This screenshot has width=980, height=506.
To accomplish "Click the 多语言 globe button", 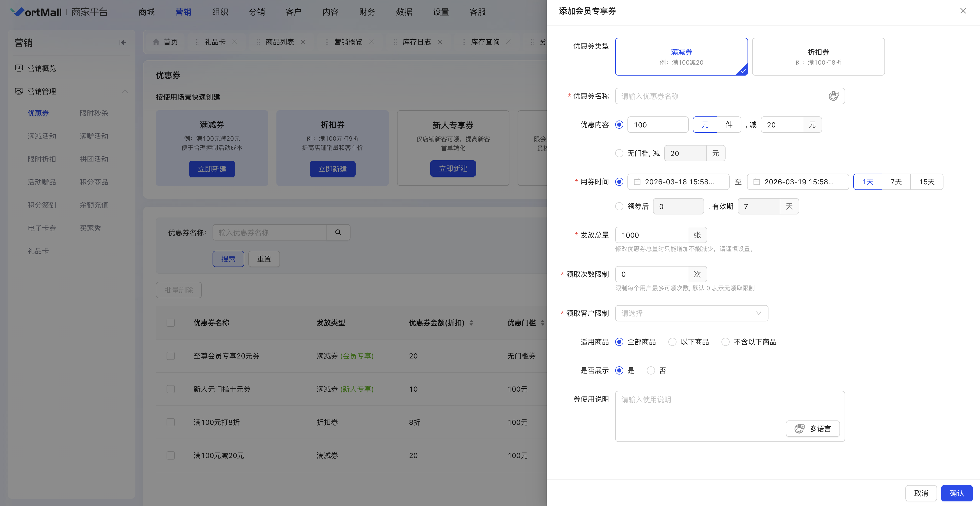I will tap(813, 429).
